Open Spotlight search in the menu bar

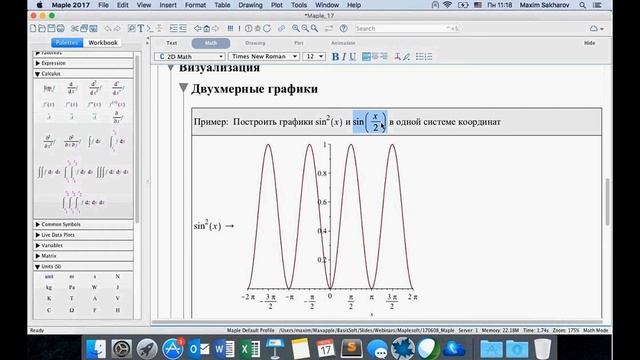pos(582,5)
